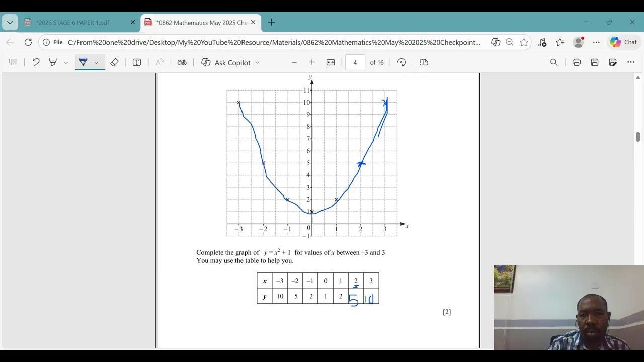Click the text formatting icon

pyautogui.click(x=159, y=62)
